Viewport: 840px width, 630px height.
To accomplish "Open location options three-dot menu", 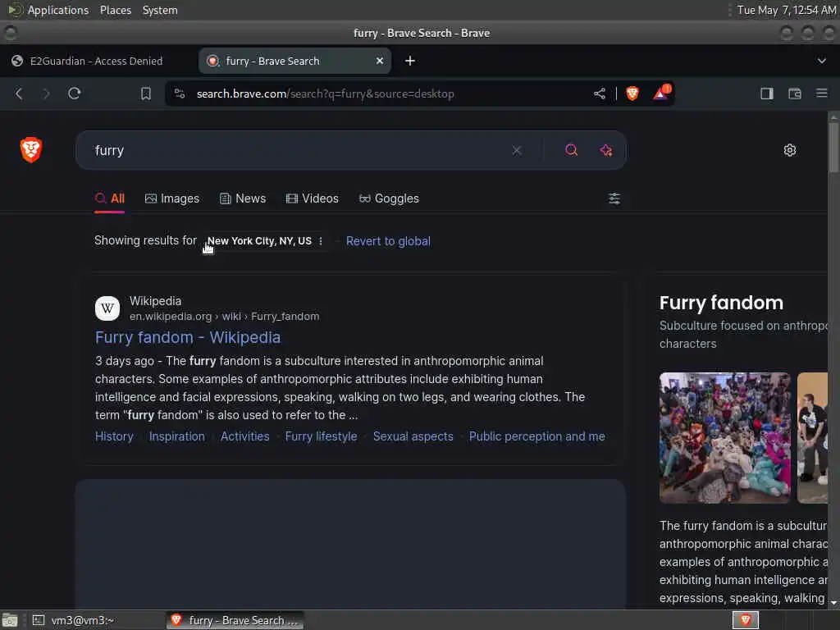I will click(321, 241).
